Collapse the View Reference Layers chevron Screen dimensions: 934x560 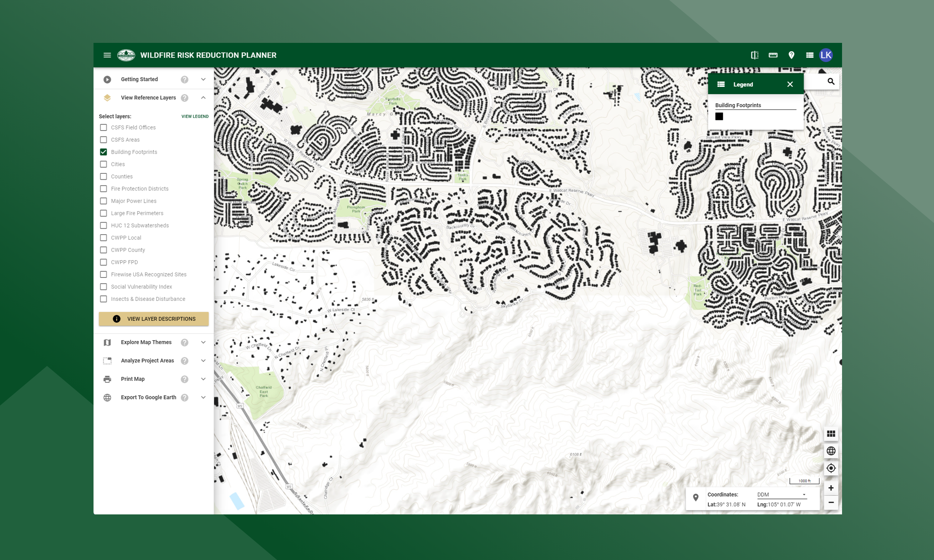tap(203, 98)
